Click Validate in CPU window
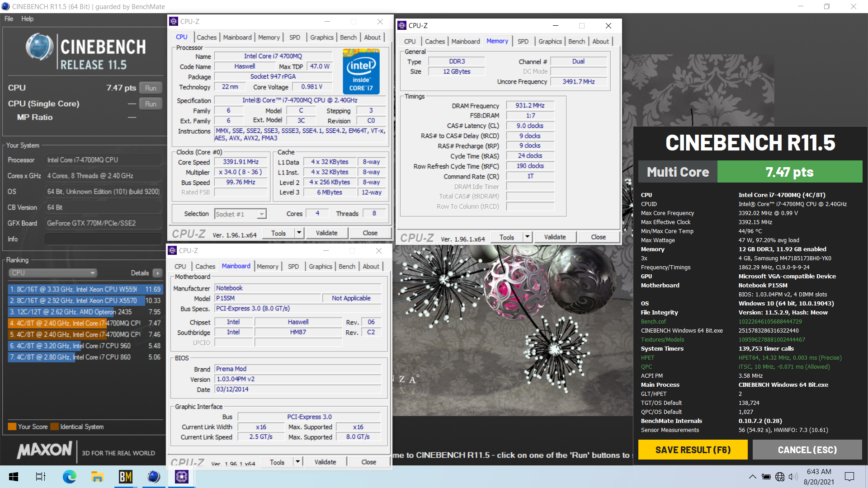The image size is (868, 488). point(326,233)
